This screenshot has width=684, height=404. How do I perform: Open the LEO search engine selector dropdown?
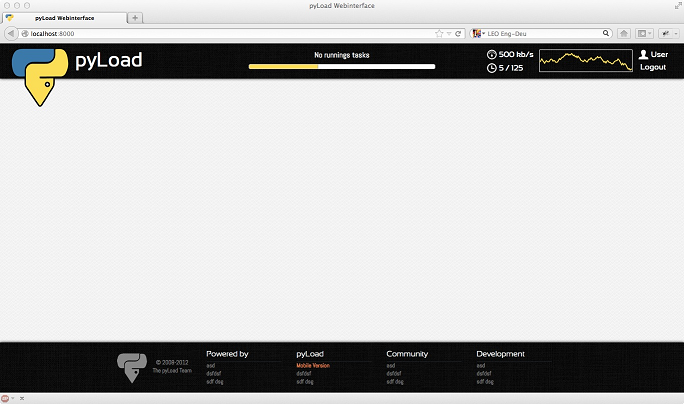[479, 33]
